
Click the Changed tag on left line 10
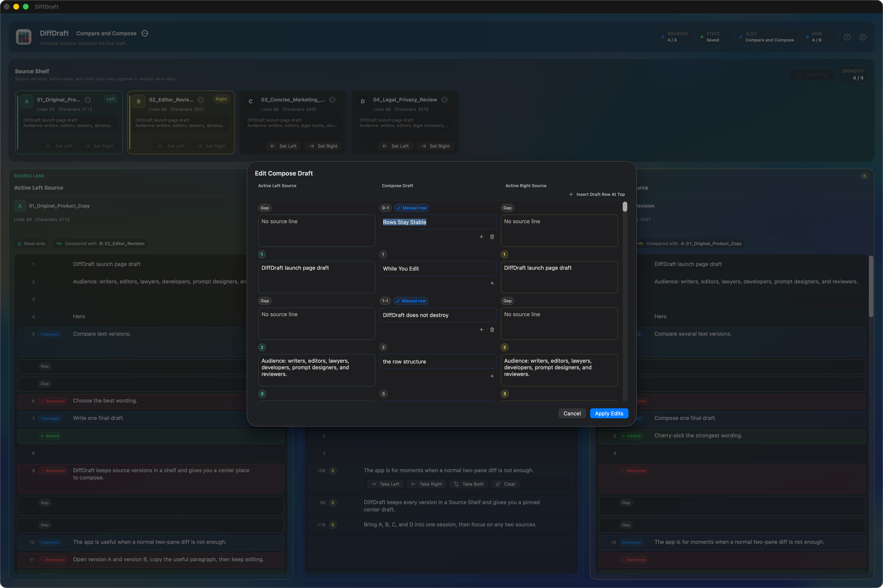coord(50,542)
